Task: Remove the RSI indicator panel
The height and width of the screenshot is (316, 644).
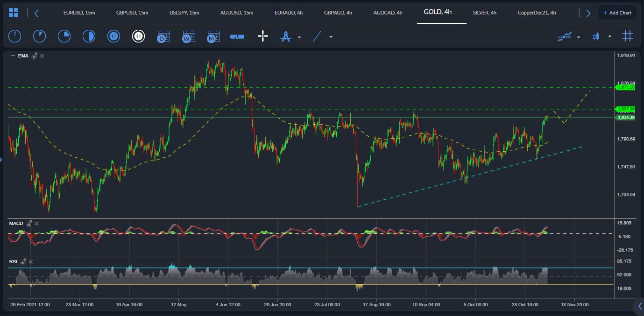Action: (x=30, y=262)
